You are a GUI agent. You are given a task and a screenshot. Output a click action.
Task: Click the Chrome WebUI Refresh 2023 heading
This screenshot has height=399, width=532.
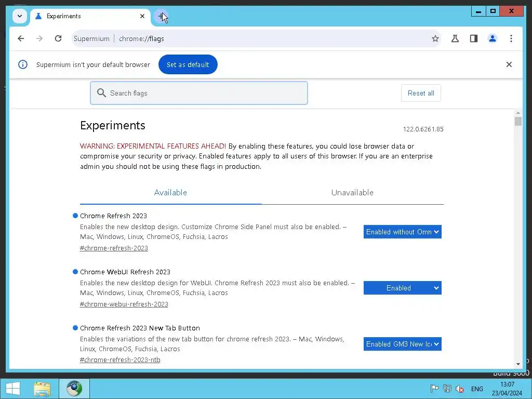pyautogui.click(x=125, y=272)
